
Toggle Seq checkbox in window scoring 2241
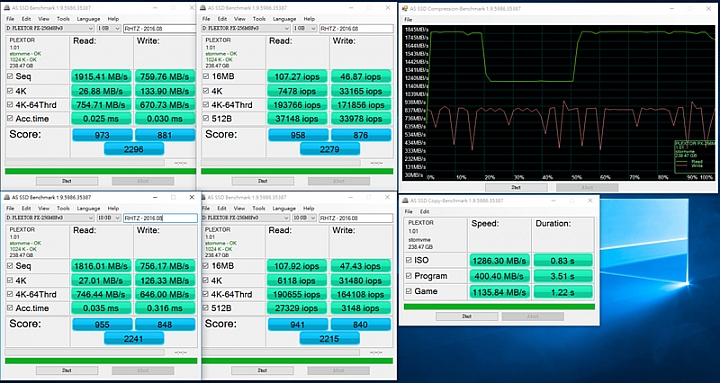[10, 265]
